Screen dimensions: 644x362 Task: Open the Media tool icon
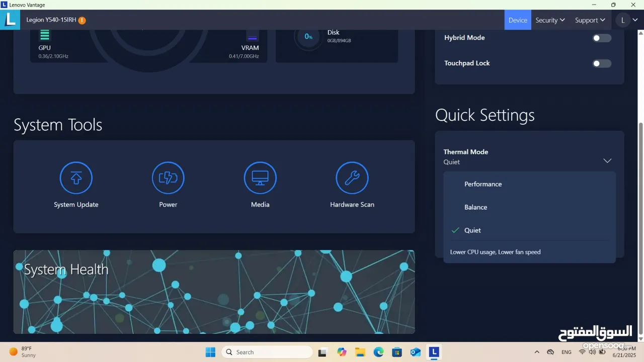[260, 177]
